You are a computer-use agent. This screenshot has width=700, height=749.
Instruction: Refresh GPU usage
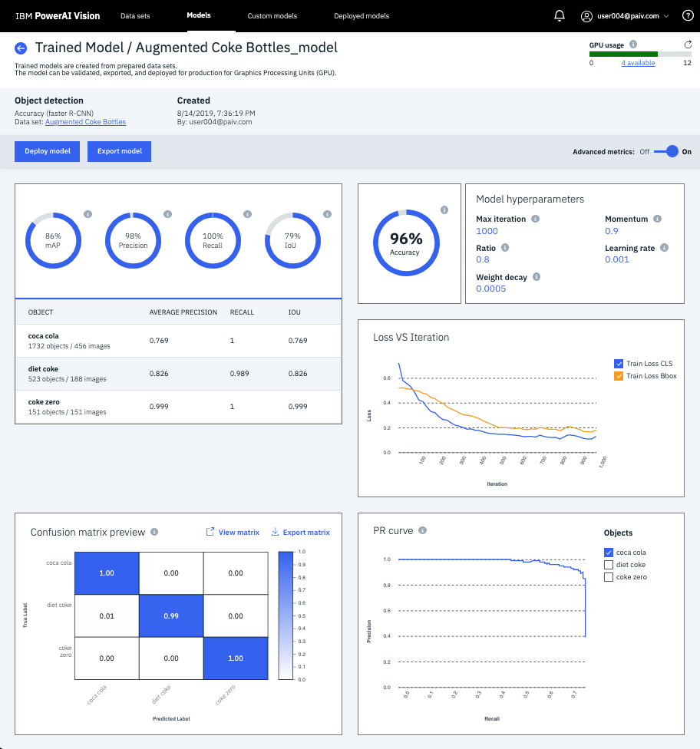(x=688, y=45)
